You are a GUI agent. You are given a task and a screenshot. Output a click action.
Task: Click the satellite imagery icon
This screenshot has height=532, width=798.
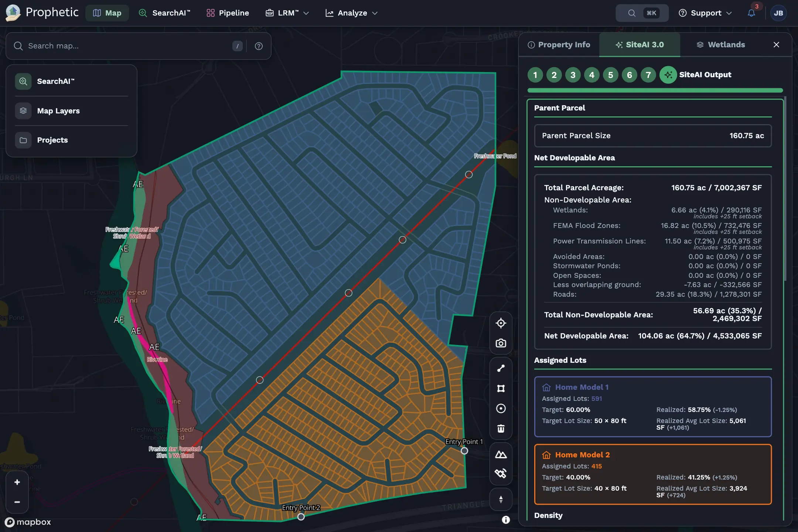[501, 473]
